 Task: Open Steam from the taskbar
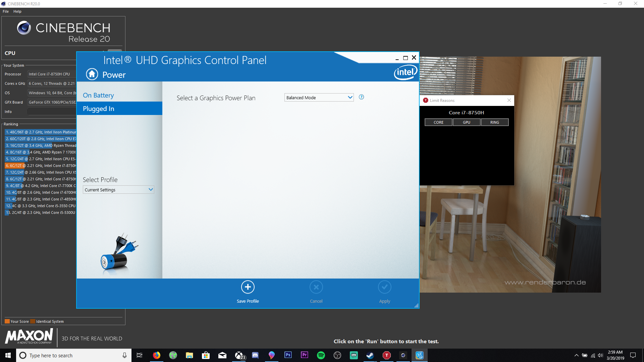[x=370, y=355]
